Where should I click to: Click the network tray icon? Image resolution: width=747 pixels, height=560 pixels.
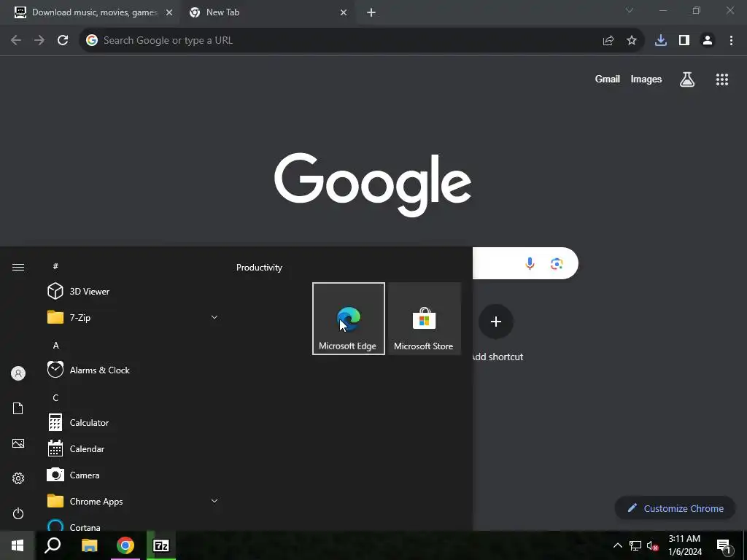point(635,545)
